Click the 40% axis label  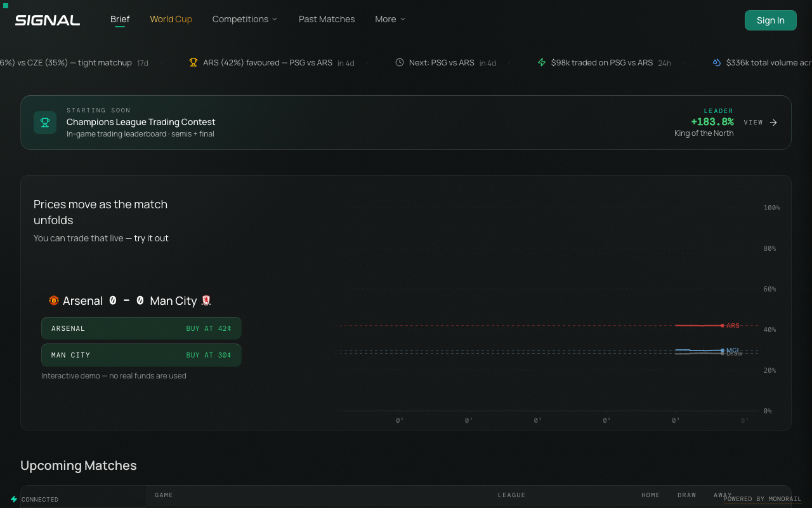pos(770,330)
